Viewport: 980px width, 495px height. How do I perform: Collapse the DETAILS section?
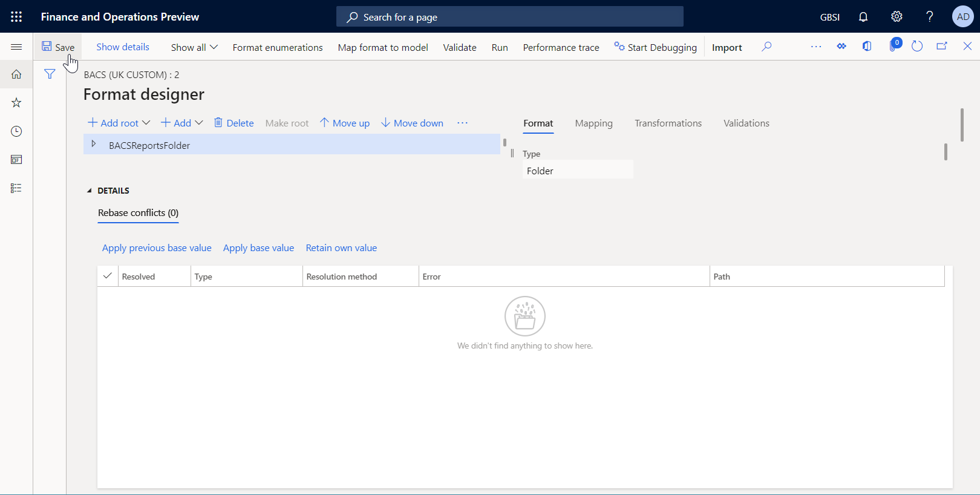[x=108, y=191]
